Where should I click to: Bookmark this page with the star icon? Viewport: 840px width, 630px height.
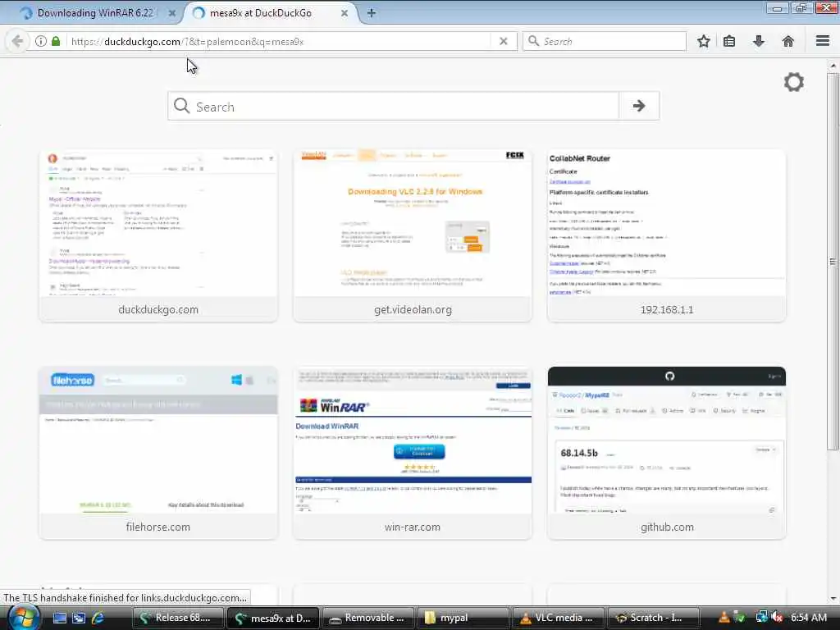[703, 41]
